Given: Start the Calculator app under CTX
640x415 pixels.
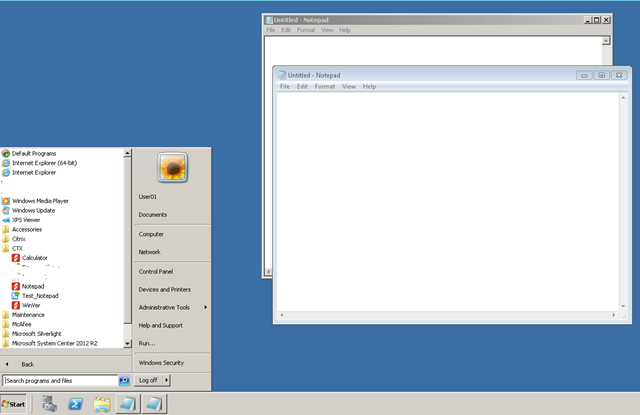Looking at the screenshot, I should coord(34,258).
